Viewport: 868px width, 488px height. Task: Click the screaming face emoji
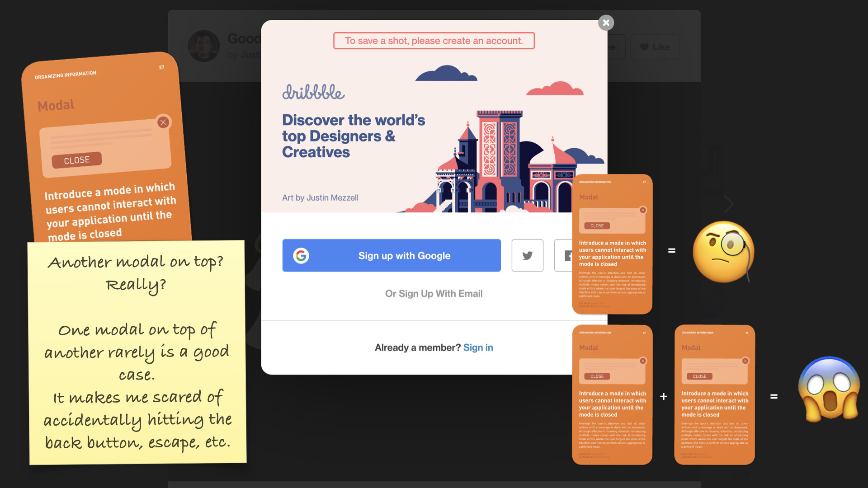(x=829, y=389)
